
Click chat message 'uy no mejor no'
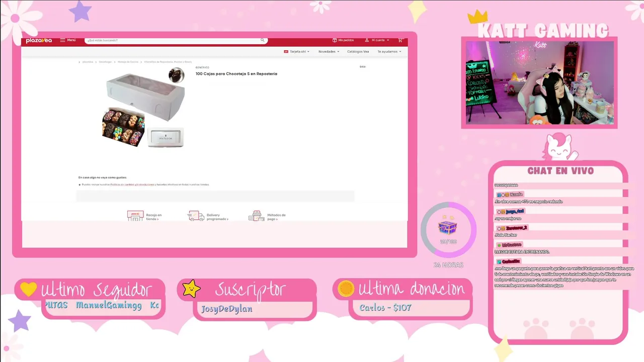(508, 218)
